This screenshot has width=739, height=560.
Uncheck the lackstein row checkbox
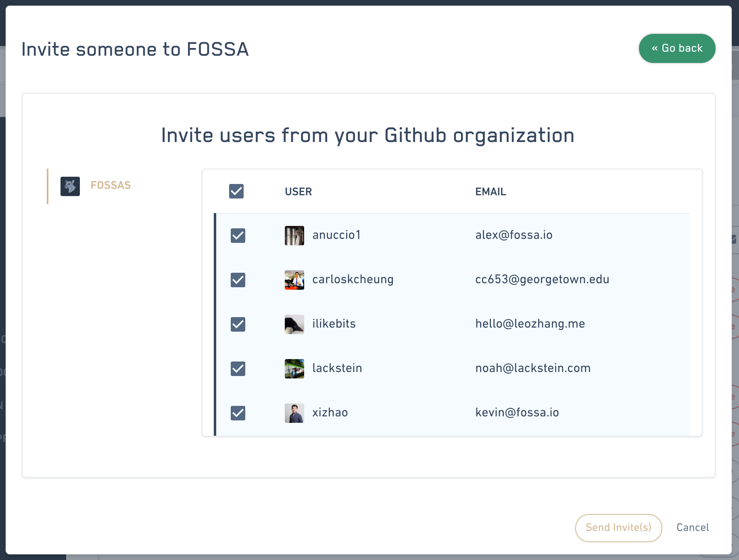(238, 369)
